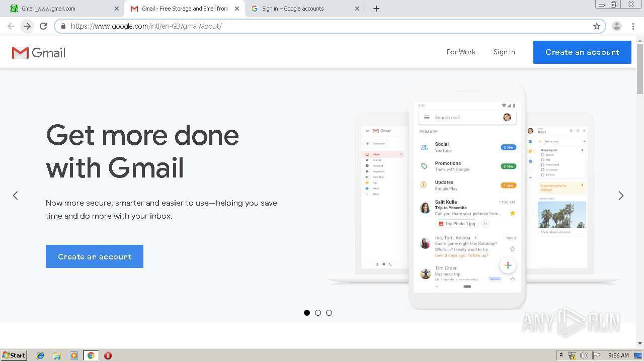Viewport: 644px width, 362px height.
Task: Click the Gmail logo in the header
Action: (39, 53)
